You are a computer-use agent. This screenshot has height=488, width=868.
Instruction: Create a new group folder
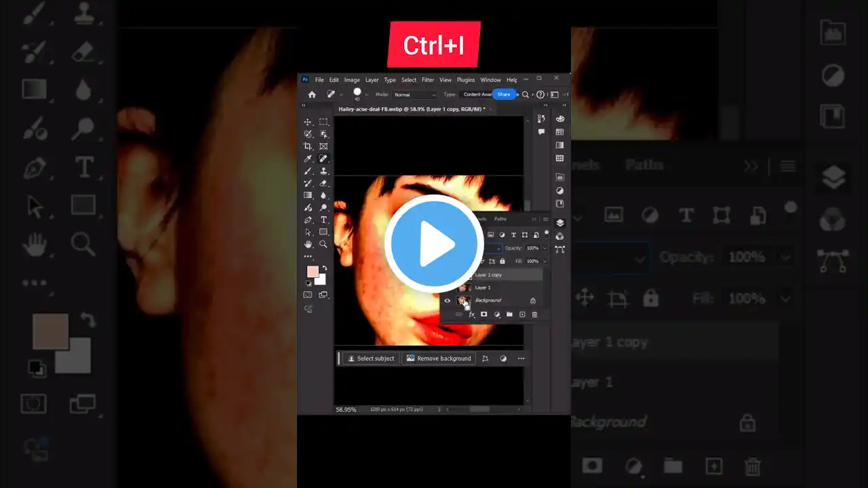click(509, 314)
